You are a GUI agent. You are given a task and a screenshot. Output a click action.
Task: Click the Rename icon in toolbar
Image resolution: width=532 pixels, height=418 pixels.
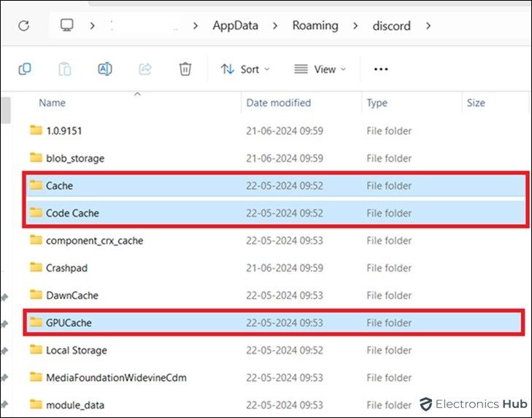click(104, 69)
